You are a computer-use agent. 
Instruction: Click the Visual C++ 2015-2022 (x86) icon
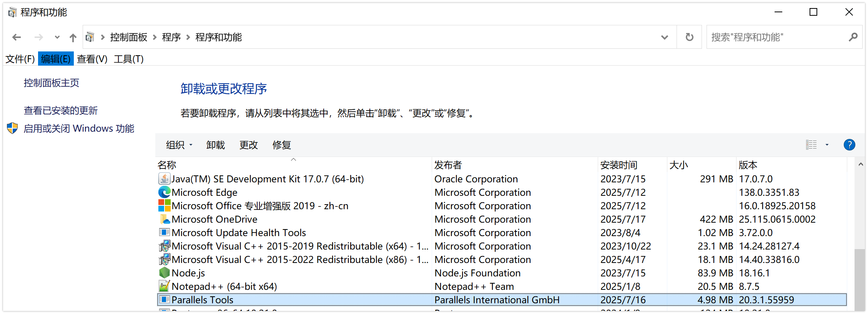coord(164,259)
